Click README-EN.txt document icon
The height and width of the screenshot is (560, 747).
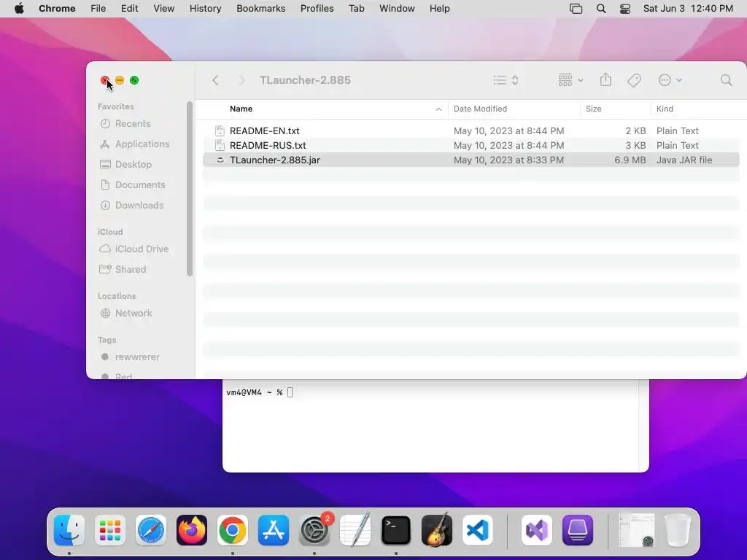[x=220, y=131]
